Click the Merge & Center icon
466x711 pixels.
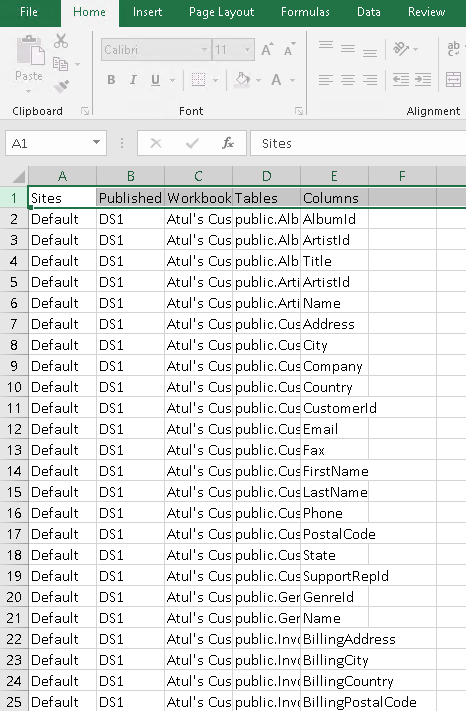(x=453, y=80)
